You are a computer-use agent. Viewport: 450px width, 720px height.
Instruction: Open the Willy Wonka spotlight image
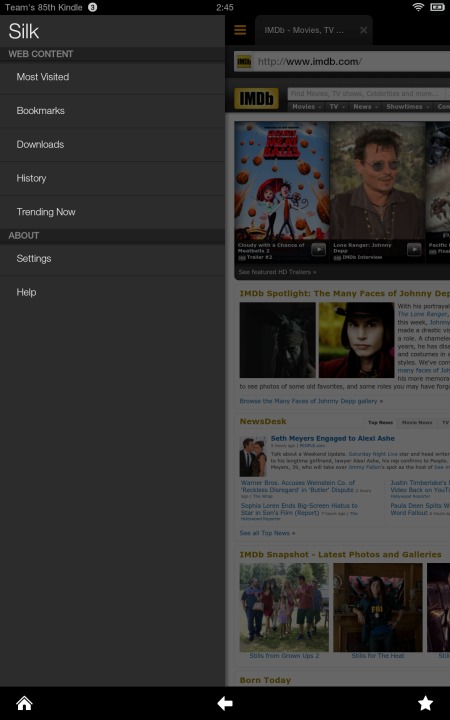(x=356, y=340)
